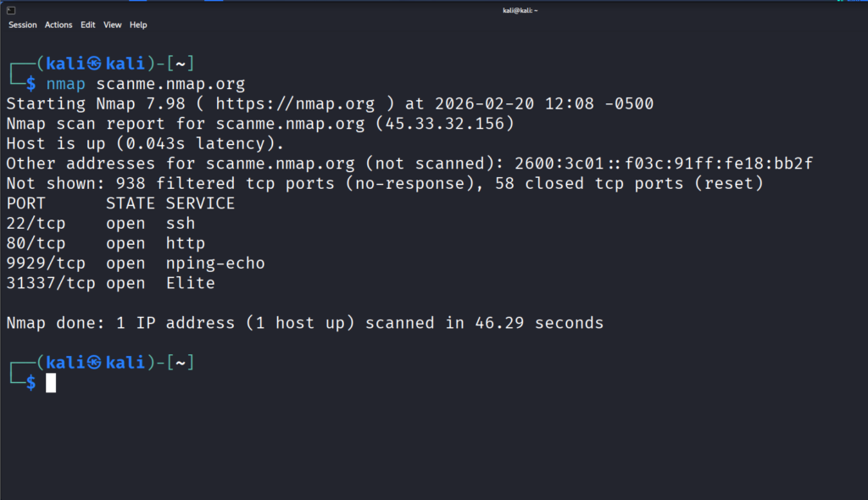This screenshot has height=500, width=868.
Task: Click the blinking cursor block at the prompt
Action: [x=51, y=383]
